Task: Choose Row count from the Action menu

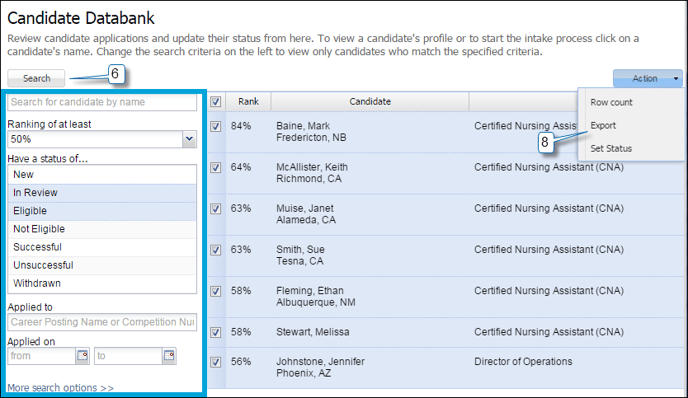Action: (611, 102)
